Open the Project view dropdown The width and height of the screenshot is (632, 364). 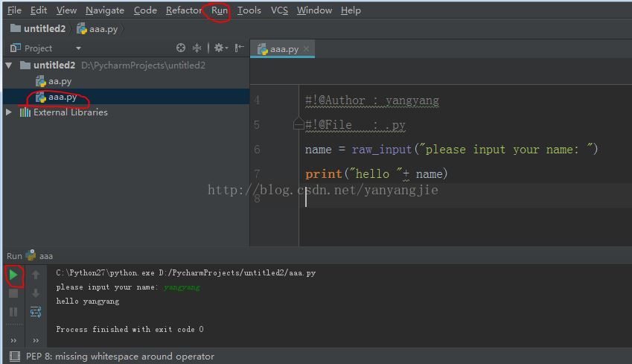pyautogui.click(x=78, y=48)
